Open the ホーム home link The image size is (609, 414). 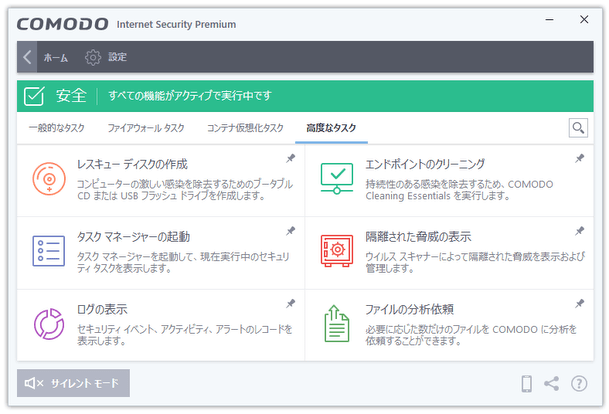click(56, 57)
